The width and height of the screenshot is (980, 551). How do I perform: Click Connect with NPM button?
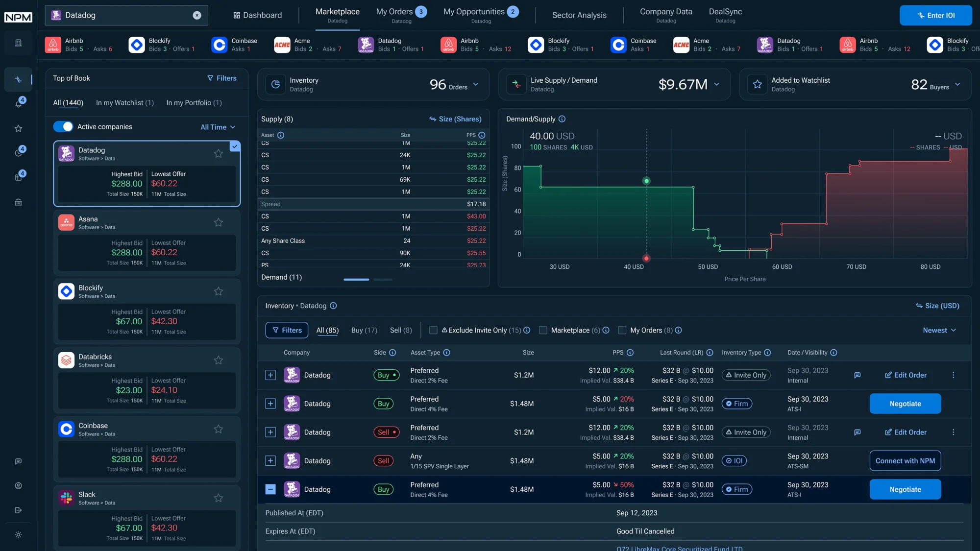(x=905, y=461)
